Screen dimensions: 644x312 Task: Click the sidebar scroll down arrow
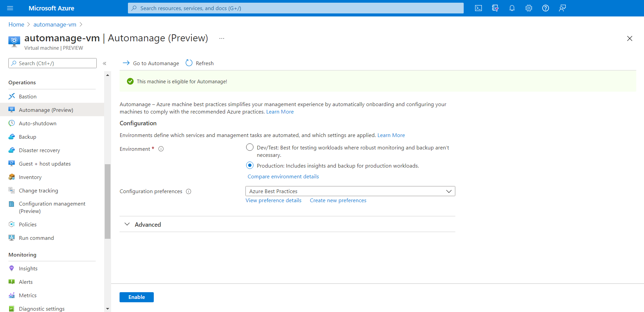(x=107, y=309)
